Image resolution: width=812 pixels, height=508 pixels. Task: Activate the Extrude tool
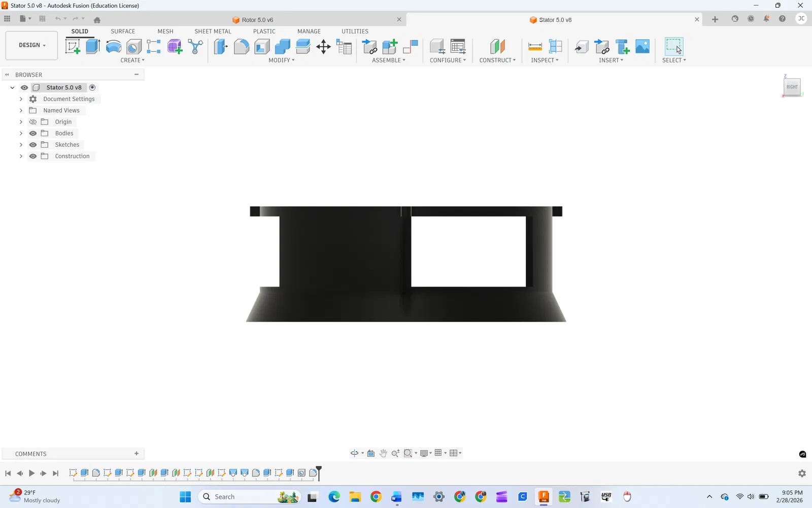(93, 47)
